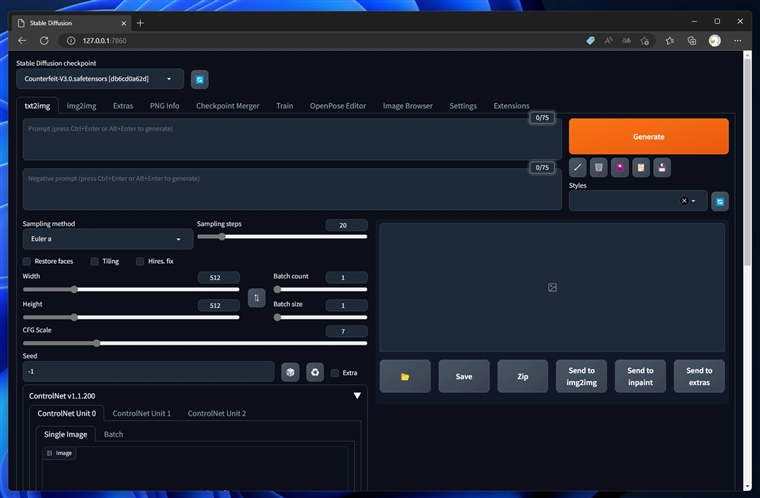Clear the Styles selection with the X
The height and width of the screenshot is (498, 760).
point(684,201)
